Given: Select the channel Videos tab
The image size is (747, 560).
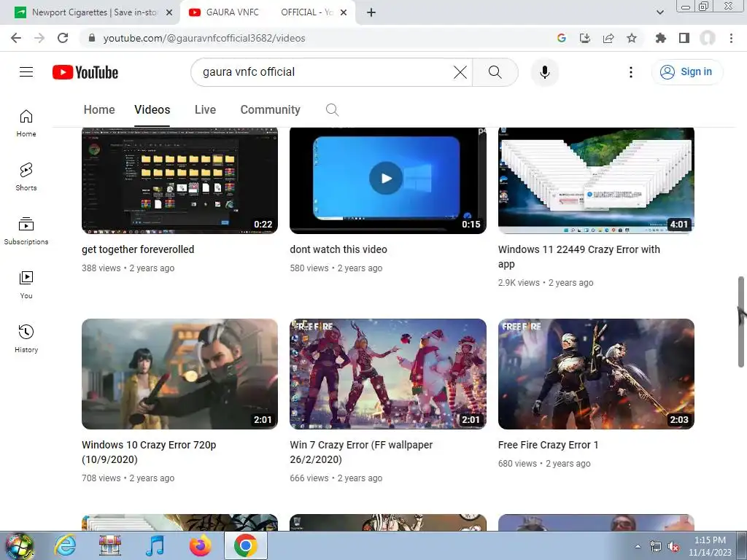Looking at the screenshot, I should (152, 110).
